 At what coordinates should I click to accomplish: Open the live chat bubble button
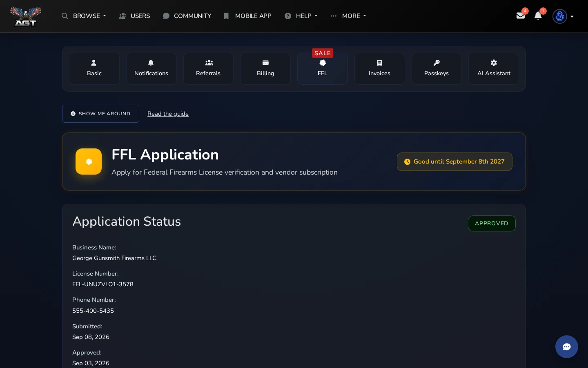point(567,347)
